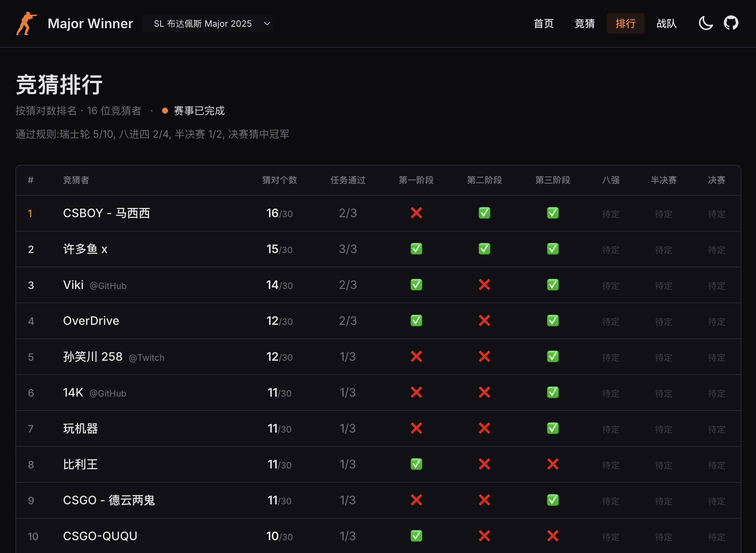Open the 战队 page from the navigation
This screenshot has width=756, height=553.
(667, 23)
